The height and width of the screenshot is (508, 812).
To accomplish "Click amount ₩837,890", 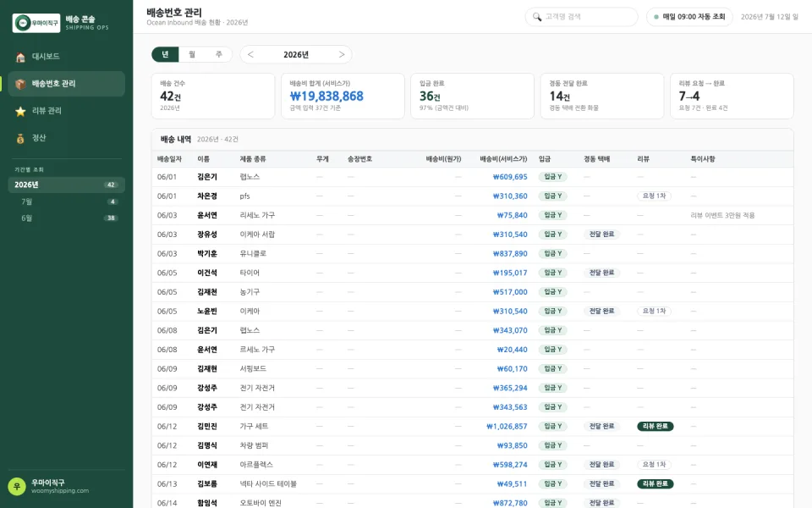I will click(x=510, y=253).
